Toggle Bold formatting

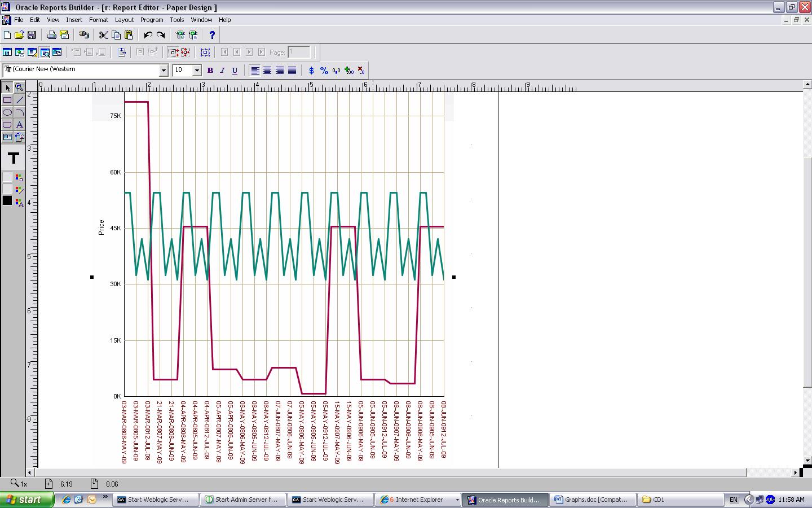[x=210, y=71]
